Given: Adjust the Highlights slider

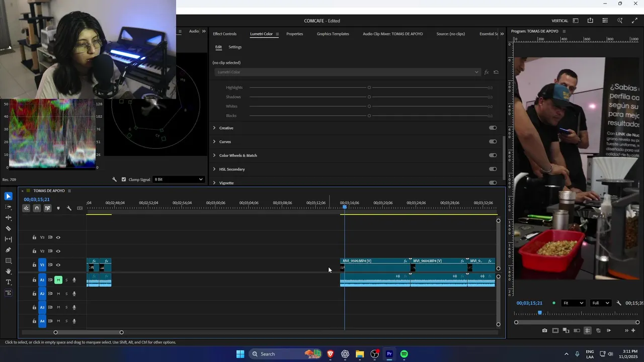Looking at the screenshot, I should point(369,87).
